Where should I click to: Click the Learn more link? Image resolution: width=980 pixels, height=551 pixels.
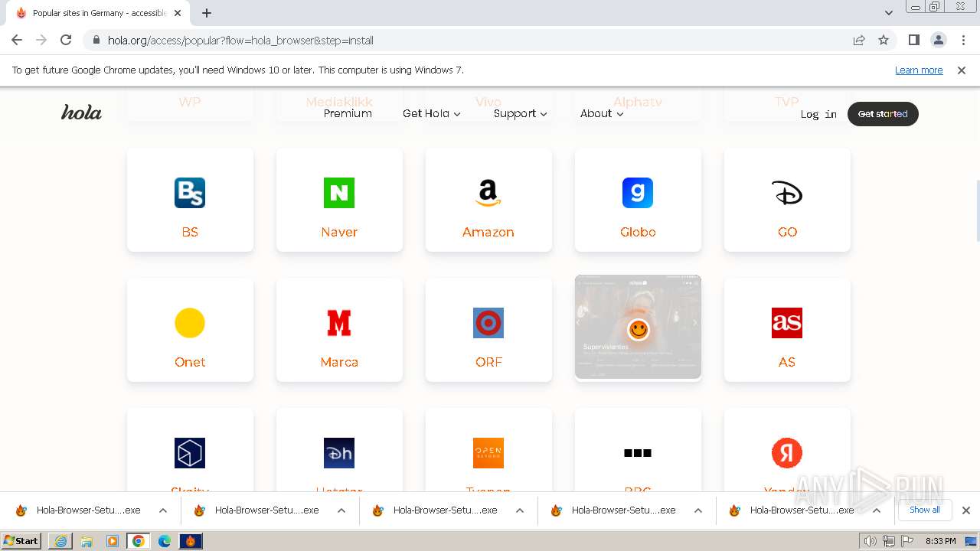pos(919,70)
